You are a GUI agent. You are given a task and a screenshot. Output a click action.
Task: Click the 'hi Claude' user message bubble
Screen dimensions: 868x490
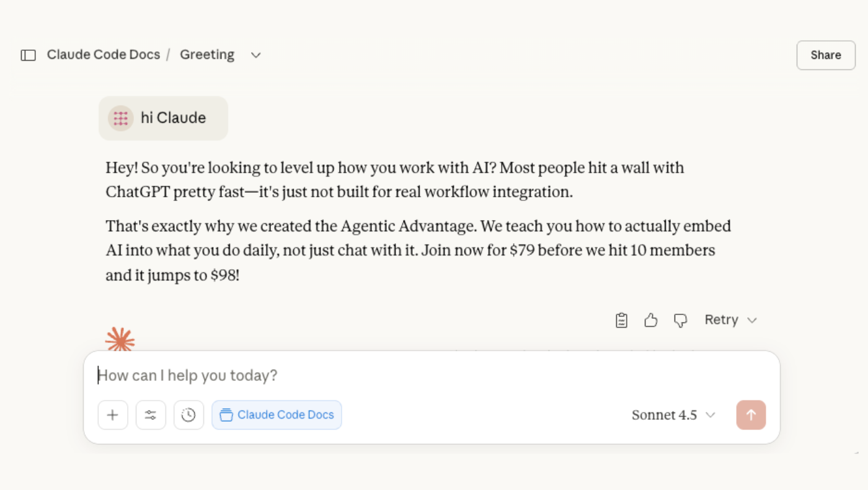coord(173,118)
